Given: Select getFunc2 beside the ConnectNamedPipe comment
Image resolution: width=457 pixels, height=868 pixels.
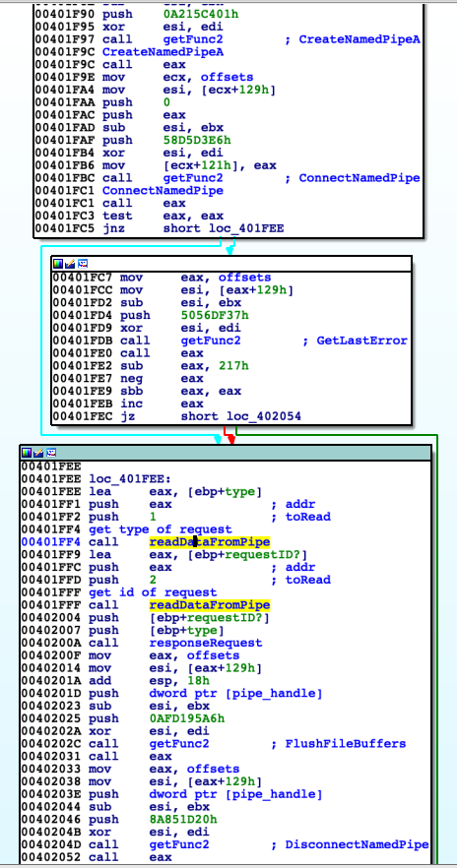Looking at the screenshot, I should [193, 178].
